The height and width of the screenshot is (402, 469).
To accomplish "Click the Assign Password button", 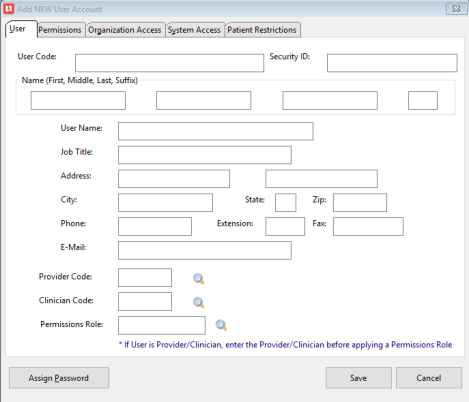I will [x=59, y=378].
